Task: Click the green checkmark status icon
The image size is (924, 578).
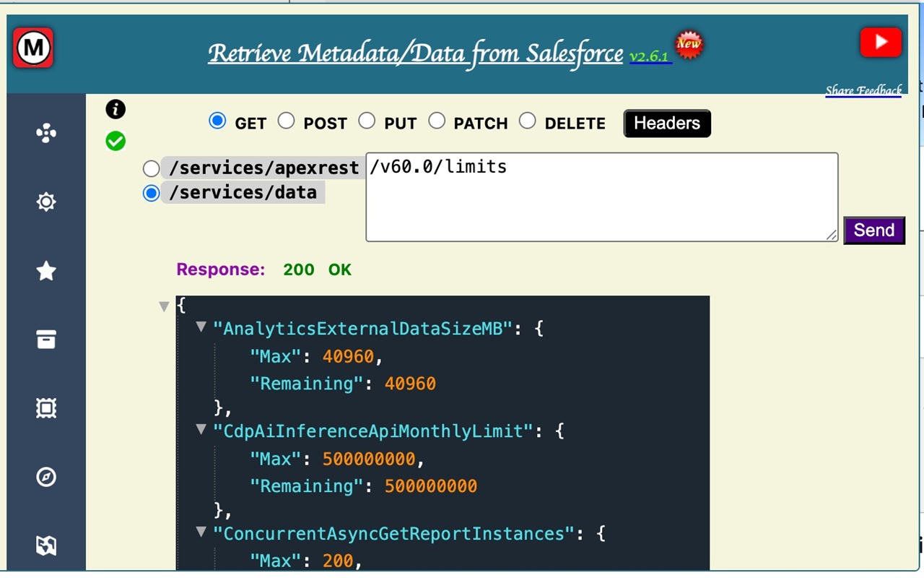Action: click(115, 141)
